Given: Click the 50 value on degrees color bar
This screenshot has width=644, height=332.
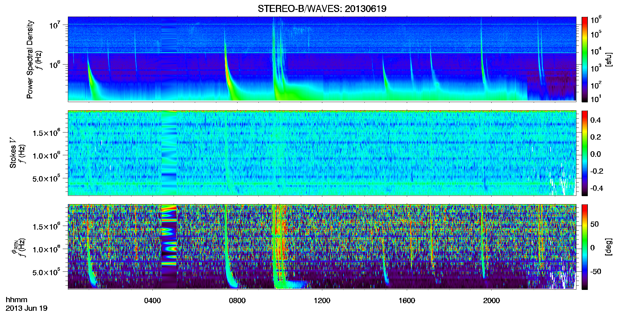Looking at the screenshot, I should (595, 224).
